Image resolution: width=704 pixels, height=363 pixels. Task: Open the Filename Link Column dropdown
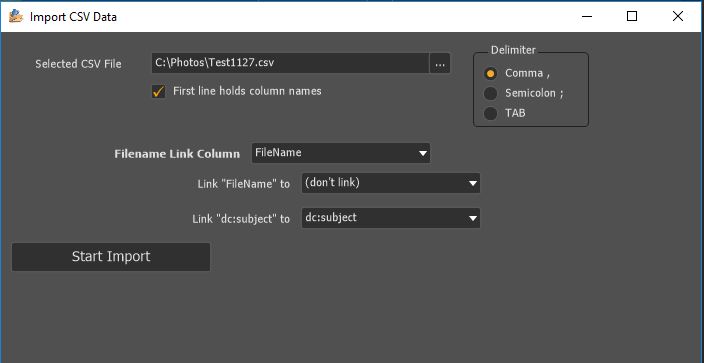point(341,153)
